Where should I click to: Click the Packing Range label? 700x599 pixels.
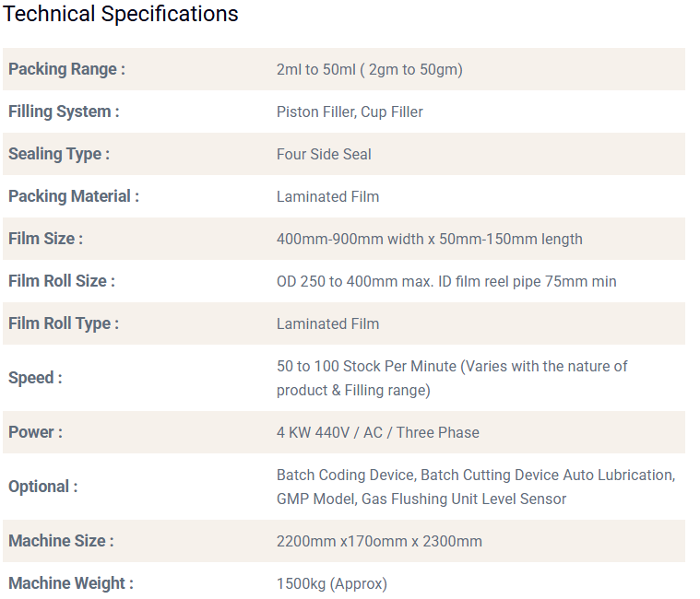tap(66, 69)
